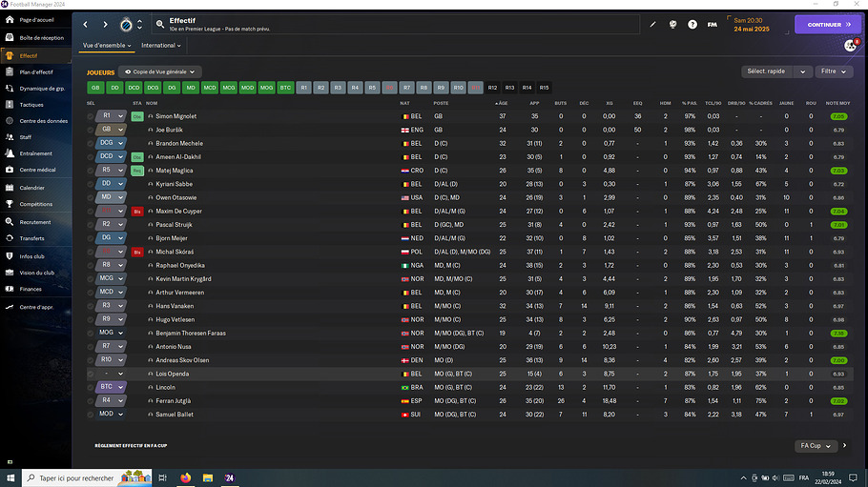Tick the selection circle for Simon Mignolet
Viewport: 868px width, 487px height.
tap(91, 116)
